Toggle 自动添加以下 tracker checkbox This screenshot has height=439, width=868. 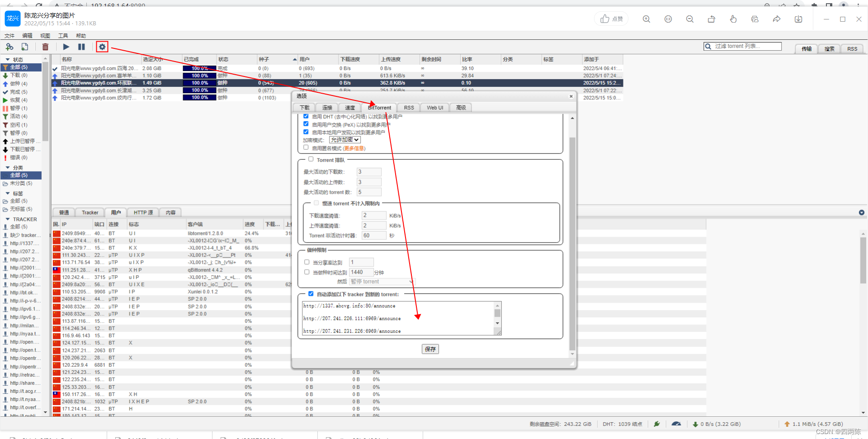pos(311,294)
